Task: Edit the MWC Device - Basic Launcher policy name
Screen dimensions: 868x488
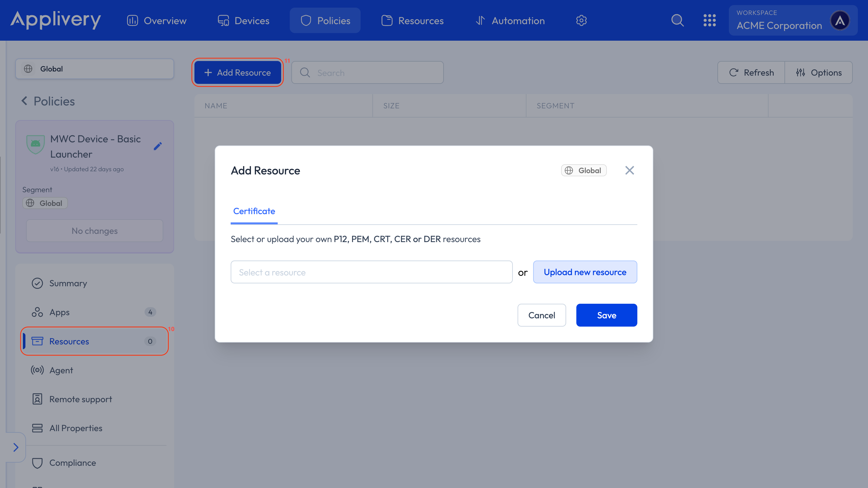Action: [x=158, y=146]
